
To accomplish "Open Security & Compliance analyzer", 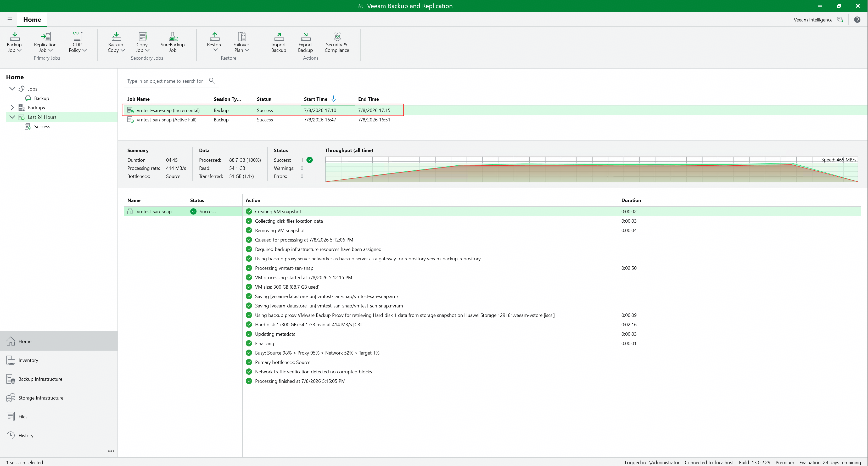I will point(337,42).
